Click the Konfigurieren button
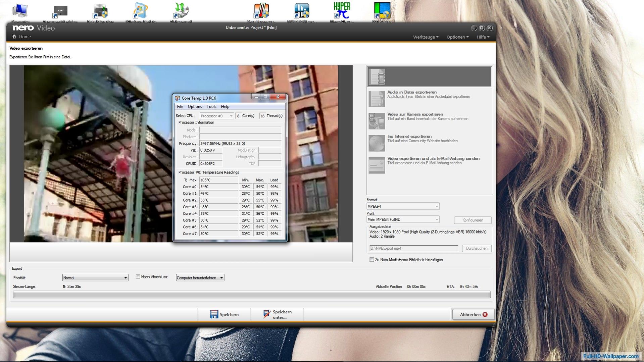This screenshot has height=362, width=644. click(x=473, y=220)
